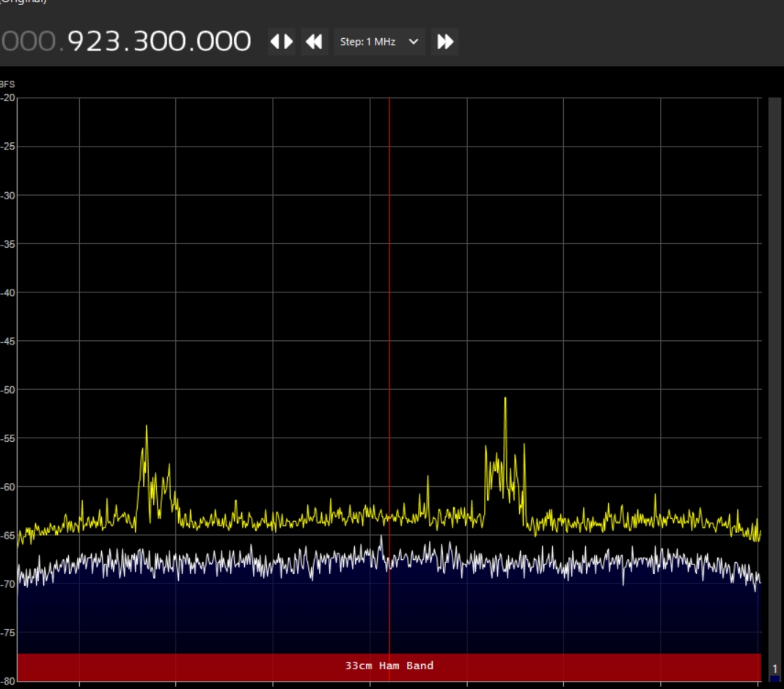Open the Step: 1 MHz dropdown
Viewport: 784px width, 689px height.
[x=379, y=42]
